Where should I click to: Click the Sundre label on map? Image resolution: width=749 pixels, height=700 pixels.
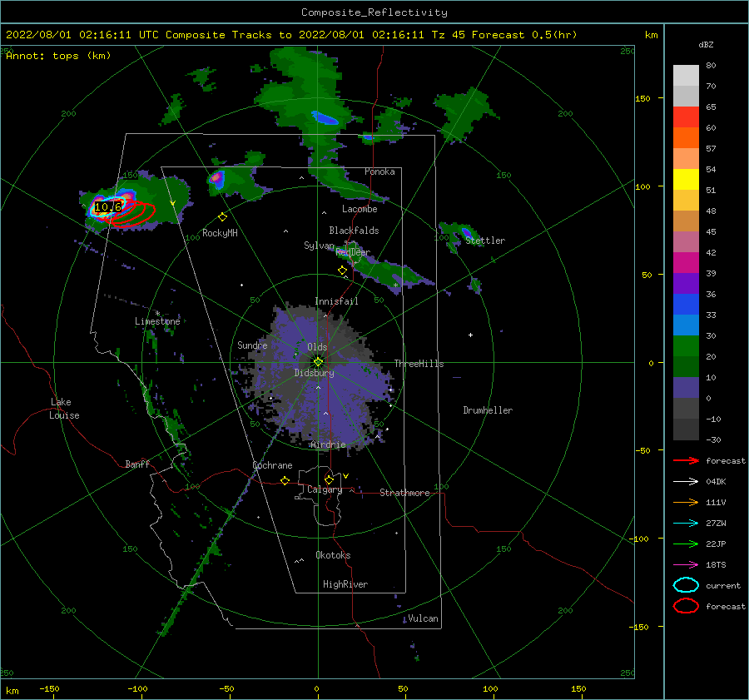point(252,345)
